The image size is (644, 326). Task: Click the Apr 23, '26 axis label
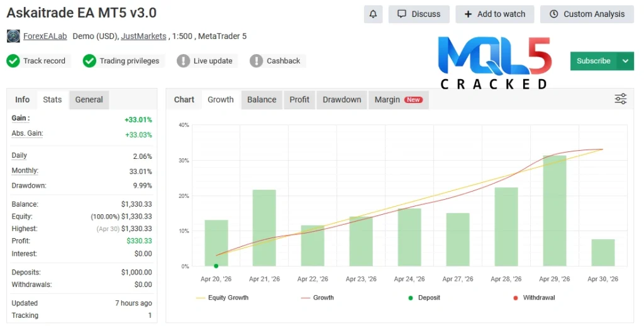click(x=361, y=279)
